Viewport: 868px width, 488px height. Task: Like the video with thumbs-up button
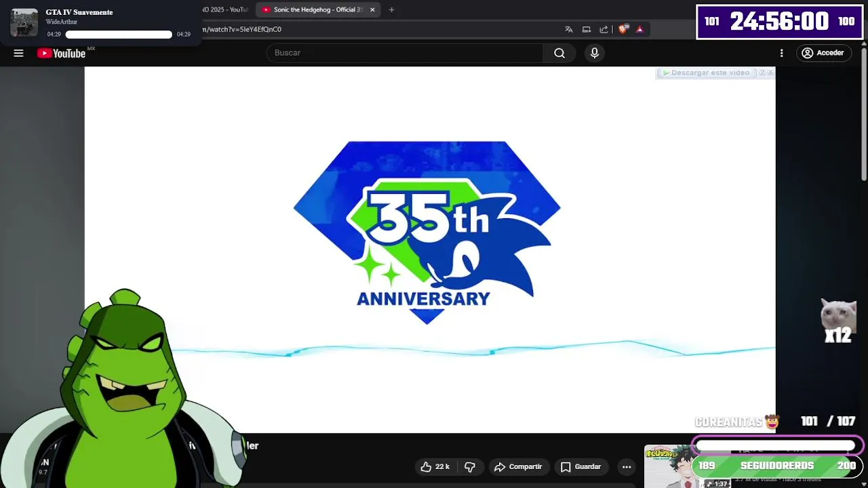coord(426,466)
